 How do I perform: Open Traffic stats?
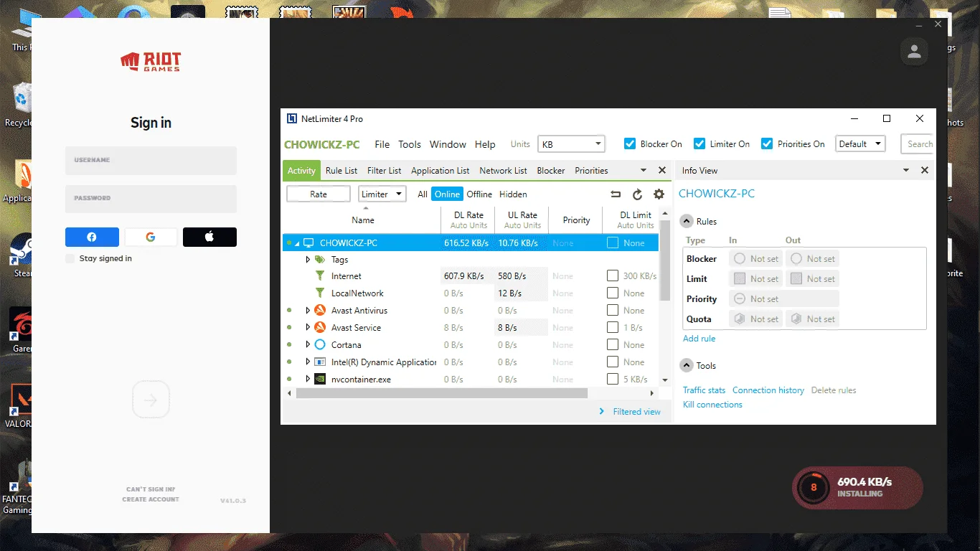704,390
